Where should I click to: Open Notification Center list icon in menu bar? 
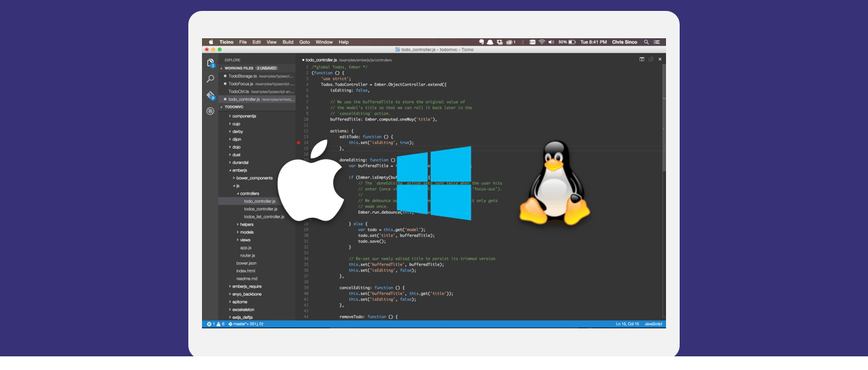656,42
